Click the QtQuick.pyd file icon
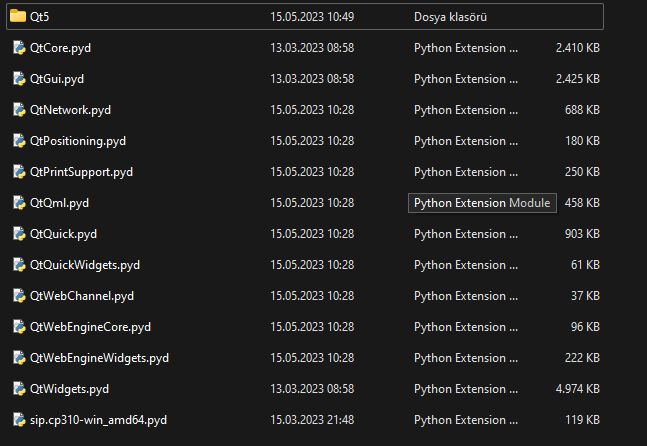647x446 pixels. [x=19, y=234]
